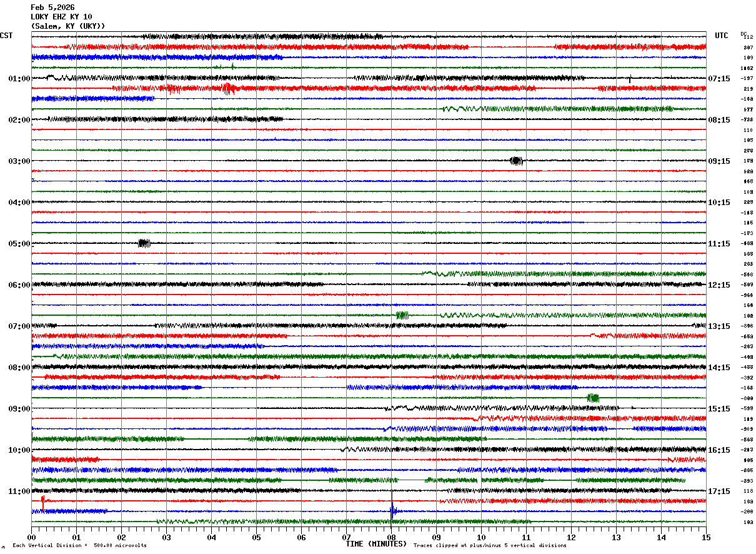Click the 03 minute axis tick label
756x554 pixels.
click(166, 537)
